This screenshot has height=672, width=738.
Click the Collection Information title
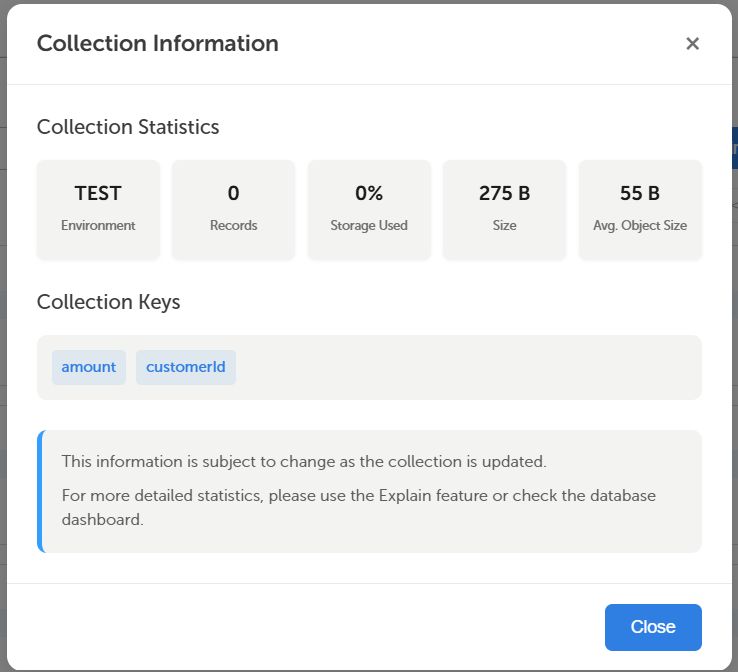158,44
